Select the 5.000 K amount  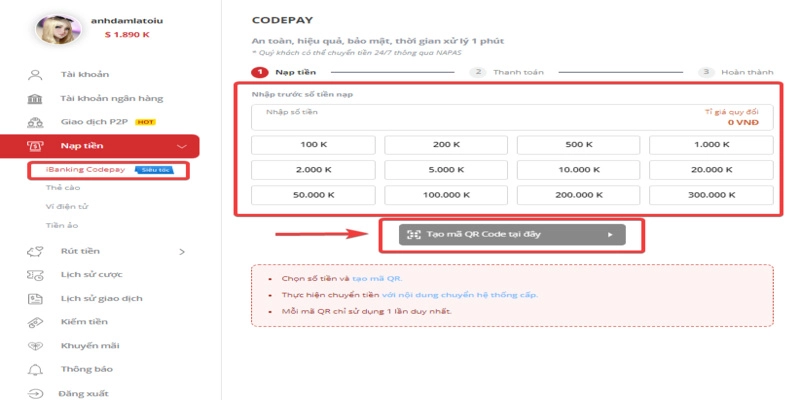[x=446, y=170]
